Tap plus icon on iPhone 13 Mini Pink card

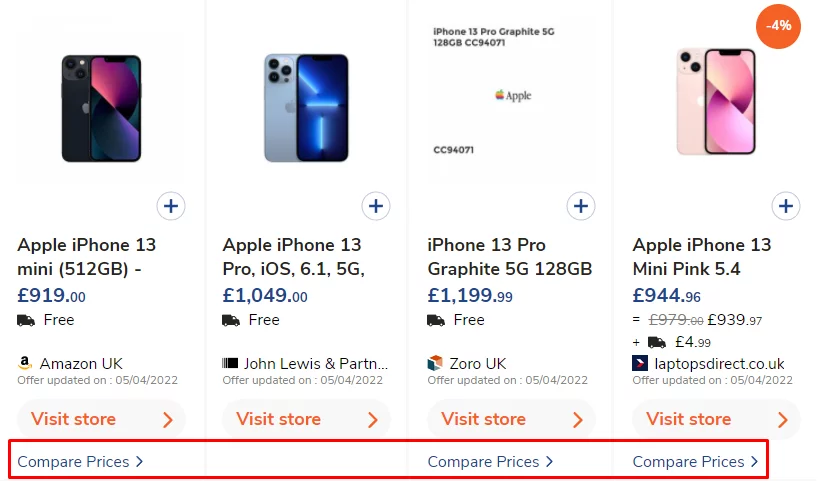(786, 207)
